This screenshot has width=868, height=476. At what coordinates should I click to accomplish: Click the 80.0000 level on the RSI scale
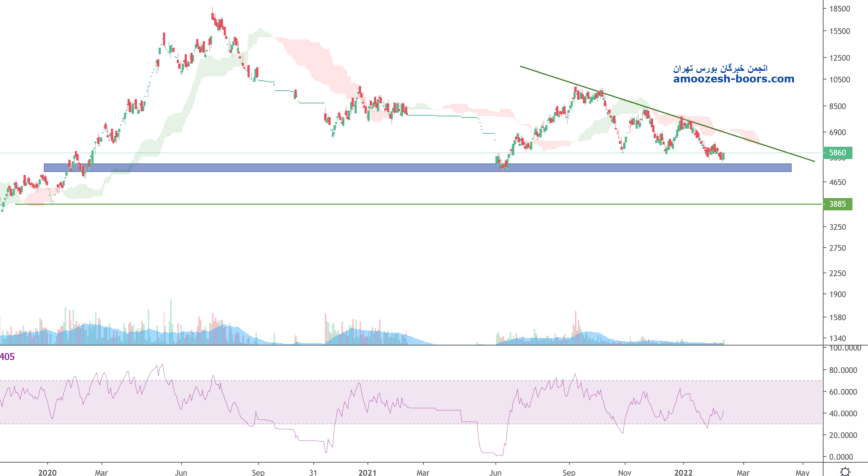click(x=843, y=370)
